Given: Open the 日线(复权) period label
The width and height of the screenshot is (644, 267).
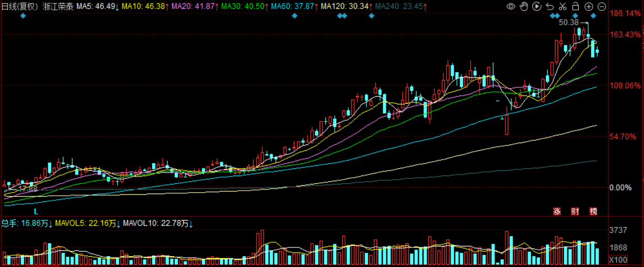Looking at the screenshot, I should [20, 6].
